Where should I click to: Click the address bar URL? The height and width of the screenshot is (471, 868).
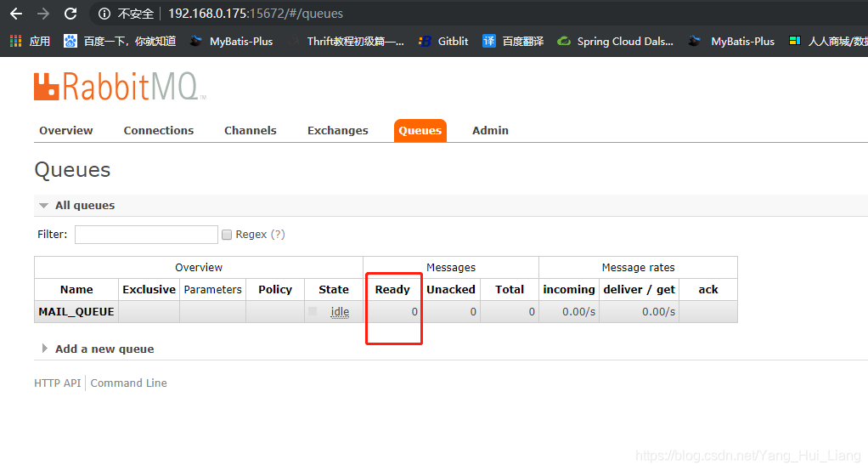[x=255, y=14]
